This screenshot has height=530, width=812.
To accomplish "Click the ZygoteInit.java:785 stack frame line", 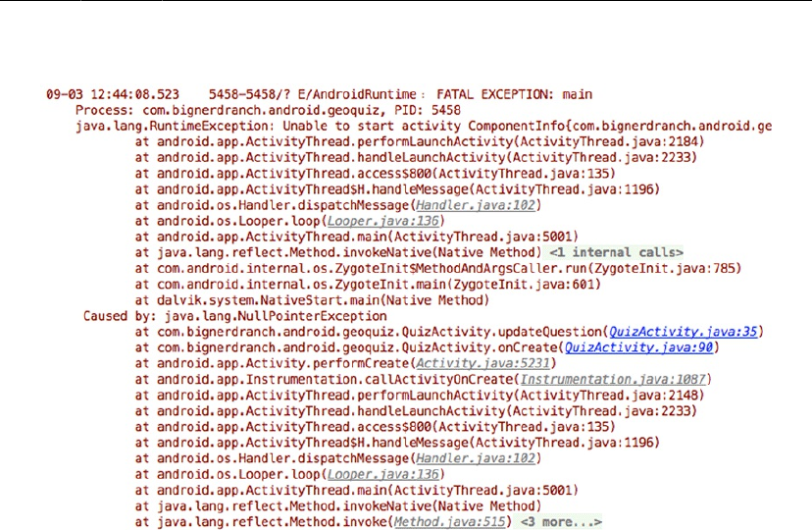I will (438, 268).
